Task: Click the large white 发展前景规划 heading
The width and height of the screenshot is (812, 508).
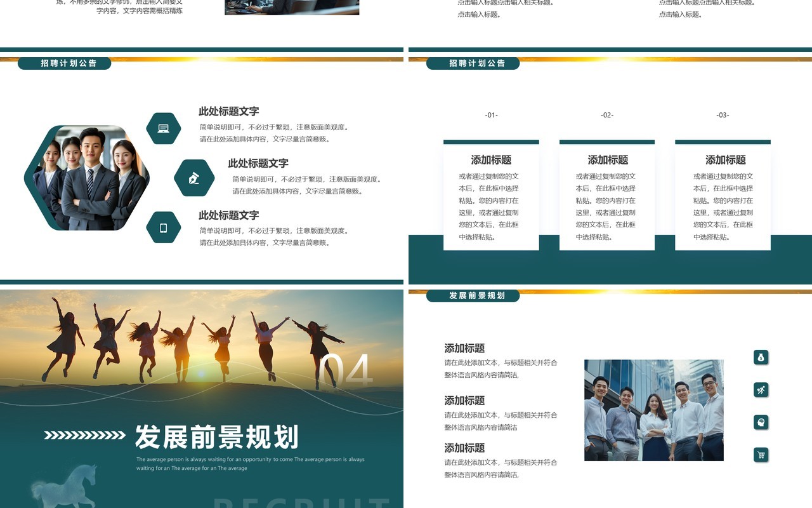Action: [217, 437]
